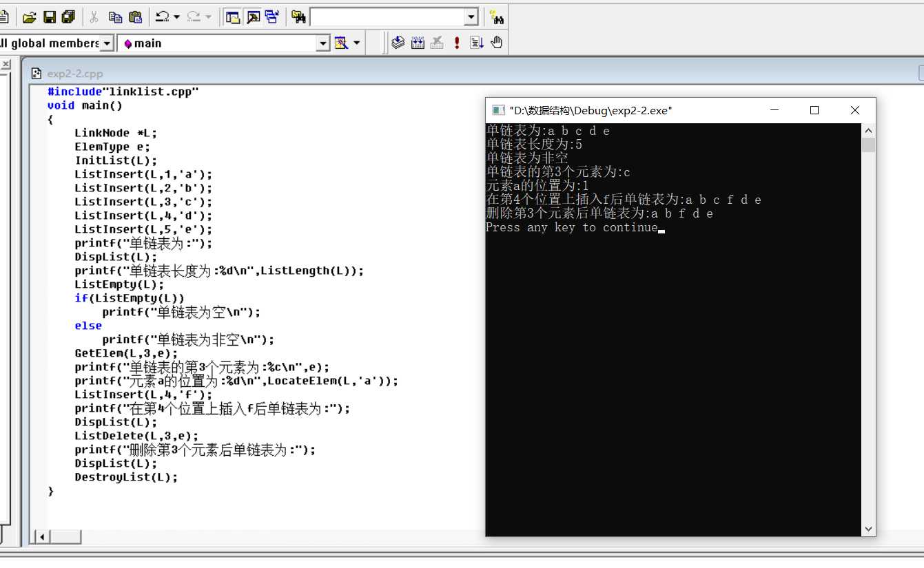
Task: Click the ListDelete(L,3,e); code line
Action: (x=136, y=436)
